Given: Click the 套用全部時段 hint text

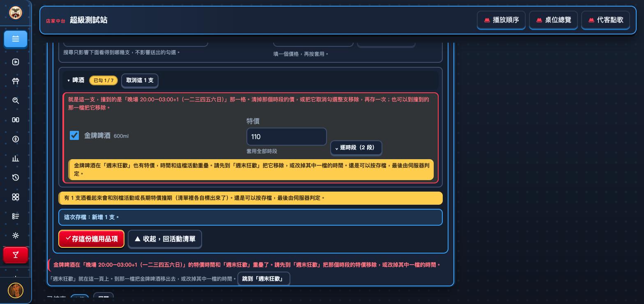Looking at the screenshot, I should point(262,151).
